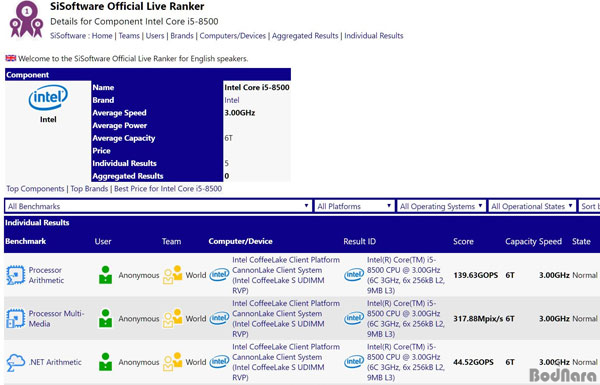Open i5-8500 result ID in Processor Multi-Media row
Screen dimensions: 600x385
[x=406, y=318]
